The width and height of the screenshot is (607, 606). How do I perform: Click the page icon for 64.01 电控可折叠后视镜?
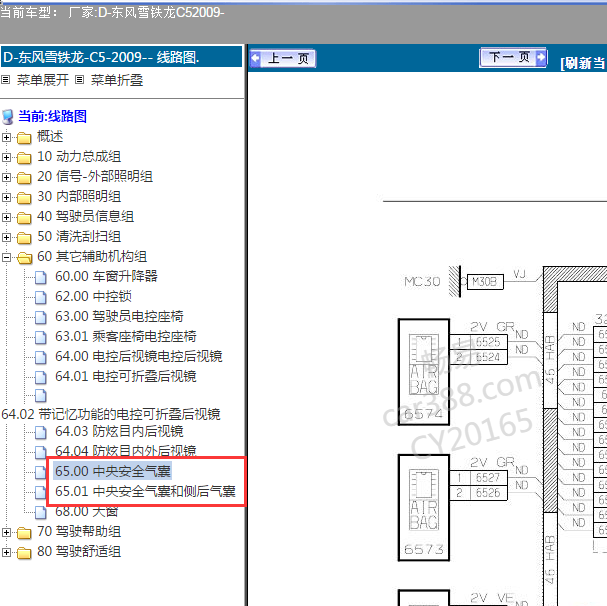point(41,377)
